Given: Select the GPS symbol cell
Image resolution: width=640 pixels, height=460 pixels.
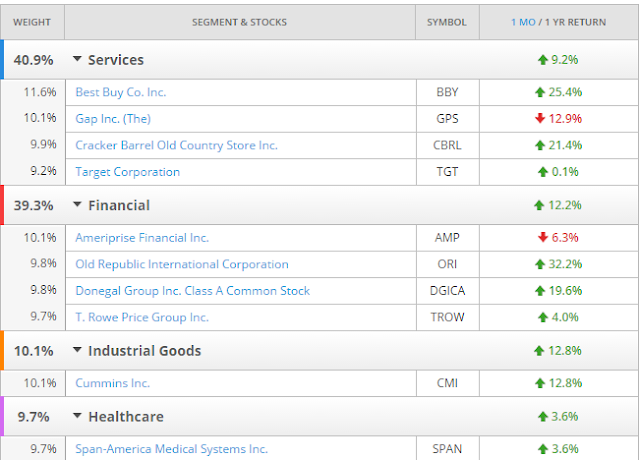Looking at the screenshot, I should click(447, 119).
